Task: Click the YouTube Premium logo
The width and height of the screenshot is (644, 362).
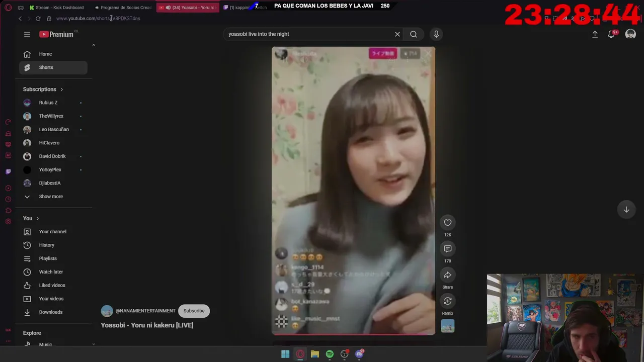Action: (57, 34)
